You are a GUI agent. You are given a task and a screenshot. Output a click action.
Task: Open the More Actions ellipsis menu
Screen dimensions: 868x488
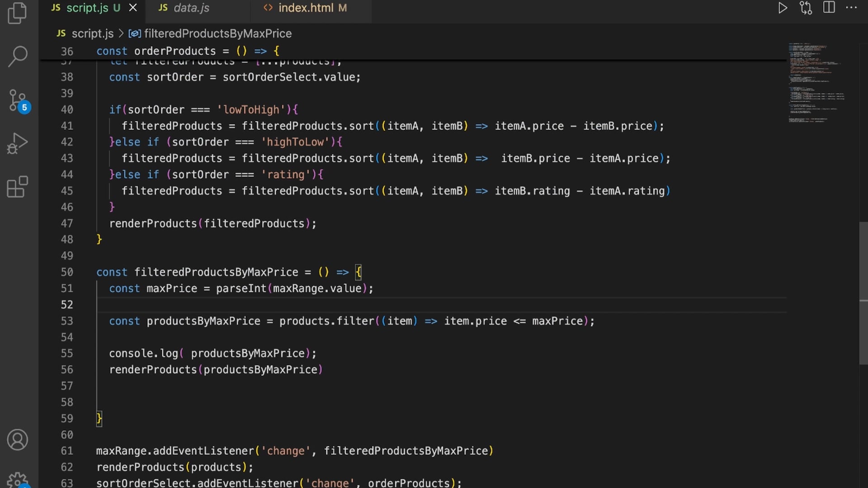click(x=852, y=8)
